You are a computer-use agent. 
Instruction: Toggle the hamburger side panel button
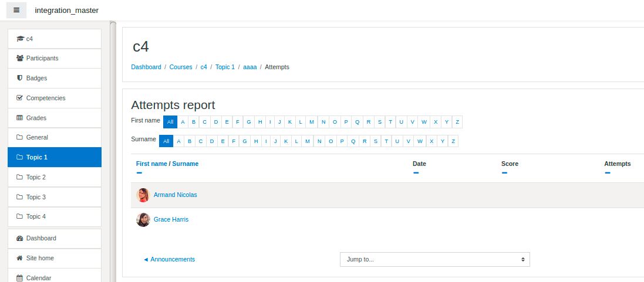(x=16, y=10)
